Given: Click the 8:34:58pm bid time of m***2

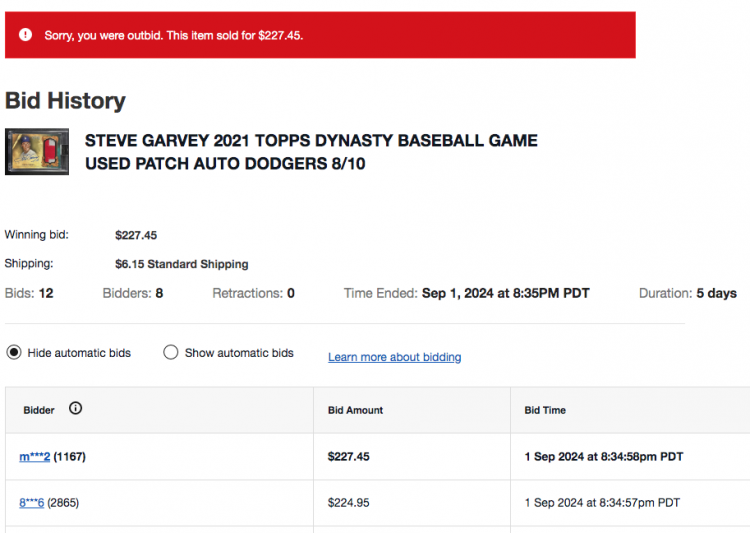Looking at the screenshot, I should click(x=604, y=456).
